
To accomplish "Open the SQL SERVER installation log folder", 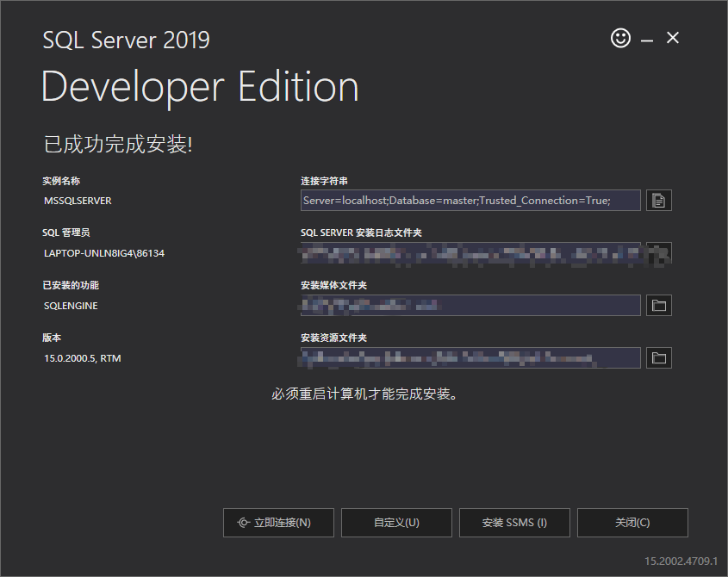I will click(x=659, y=252).
